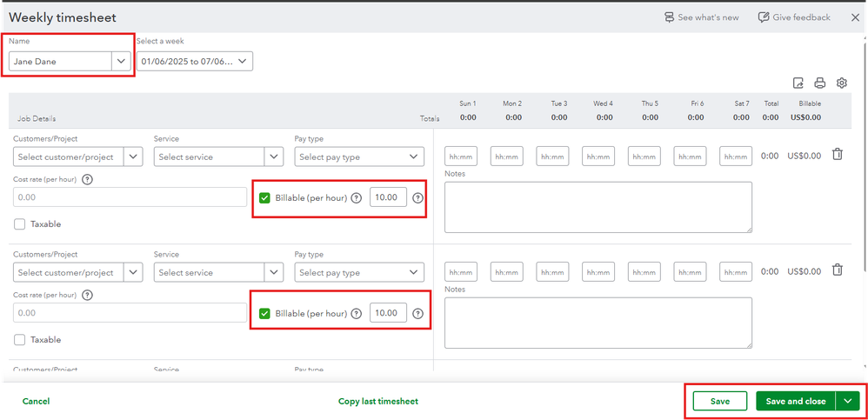Open the first Select pay type dropdown
This screenshot has width=868, height=420.
(x=359, y=157)
